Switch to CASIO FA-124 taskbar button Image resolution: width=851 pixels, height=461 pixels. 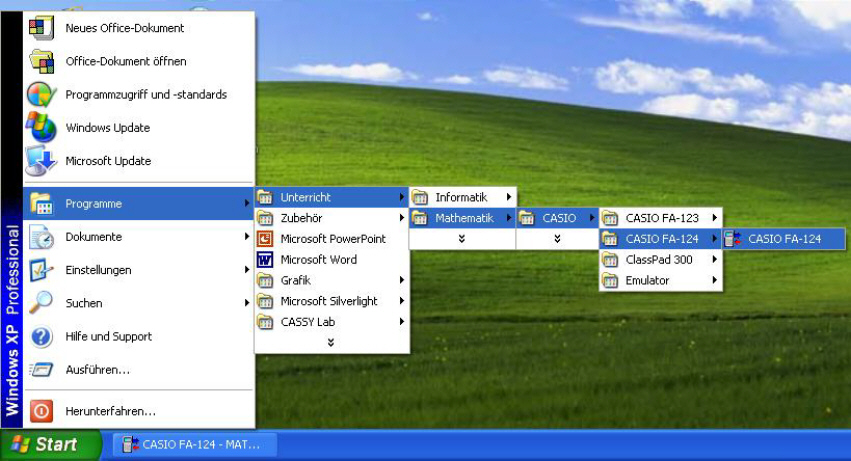click(195, 445)
